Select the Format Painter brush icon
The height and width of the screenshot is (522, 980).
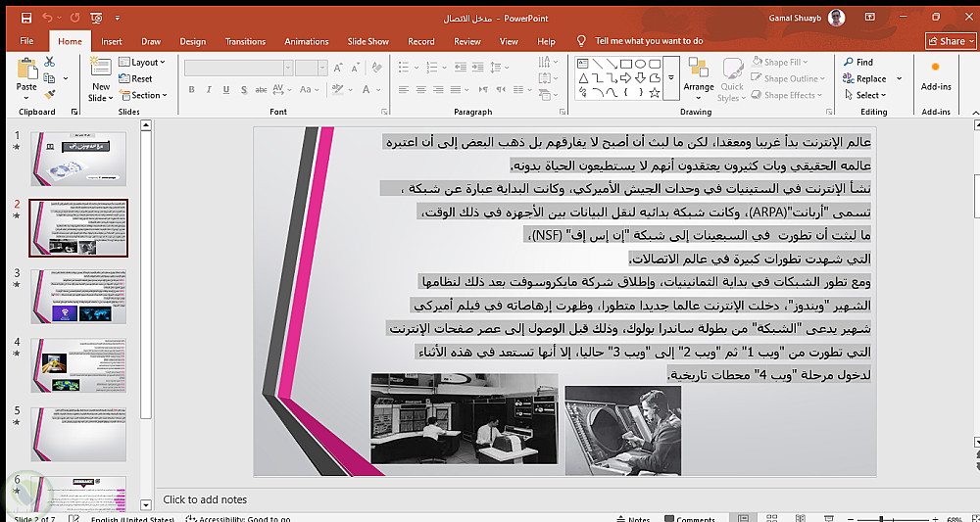tap(49, 95)
